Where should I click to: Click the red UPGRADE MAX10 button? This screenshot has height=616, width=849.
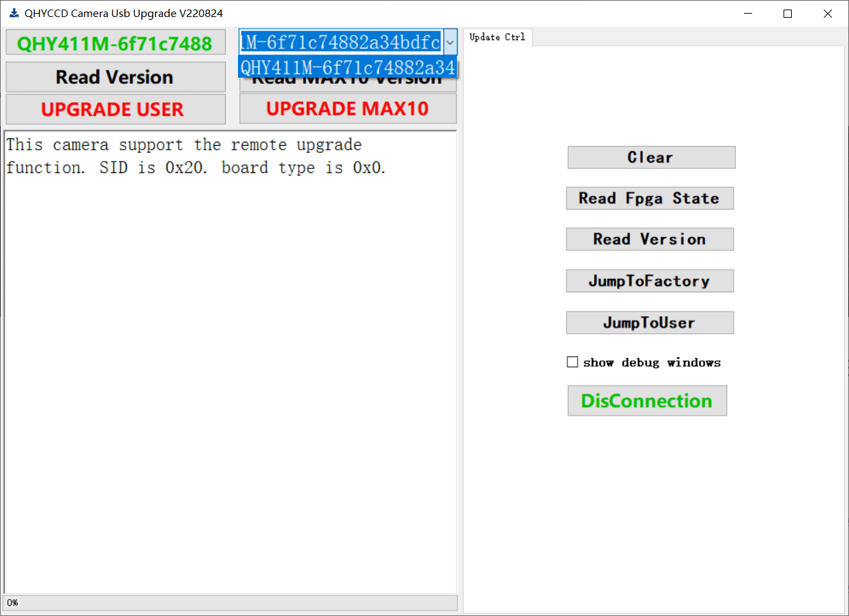[x=348, y=109]
